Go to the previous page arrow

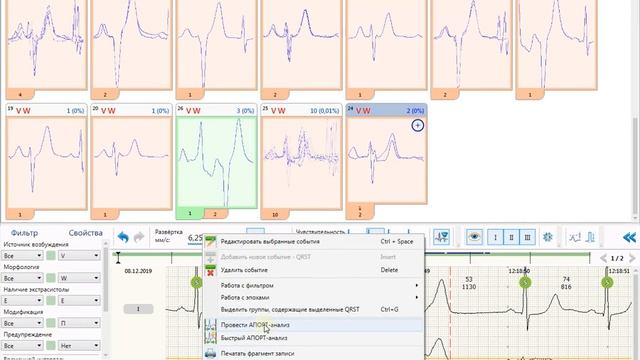tap(604, 258)
